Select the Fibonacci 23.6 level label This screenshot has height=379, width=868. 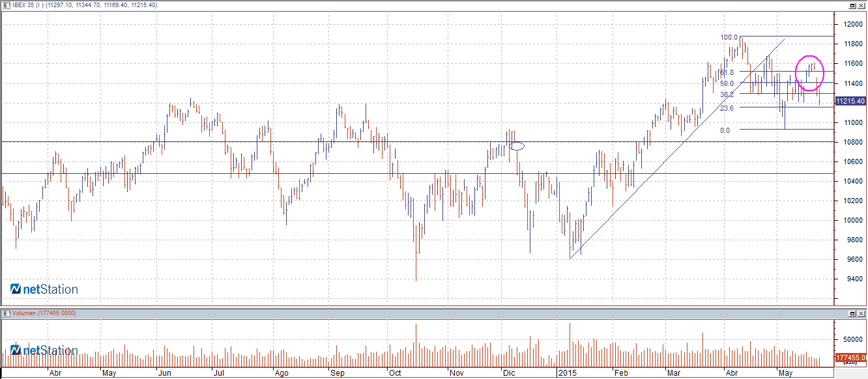pyautogui.click(x=727, y=108)
